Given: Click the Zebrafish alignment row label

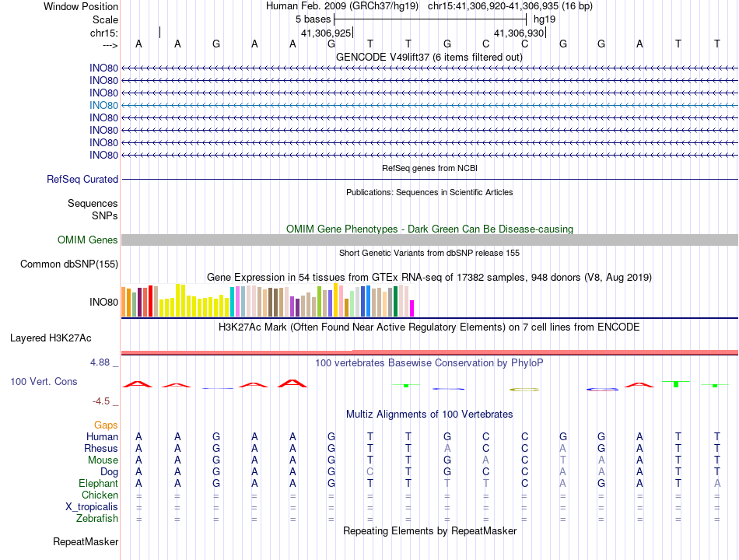Looking at the screenshot, I should click(97, 518).
